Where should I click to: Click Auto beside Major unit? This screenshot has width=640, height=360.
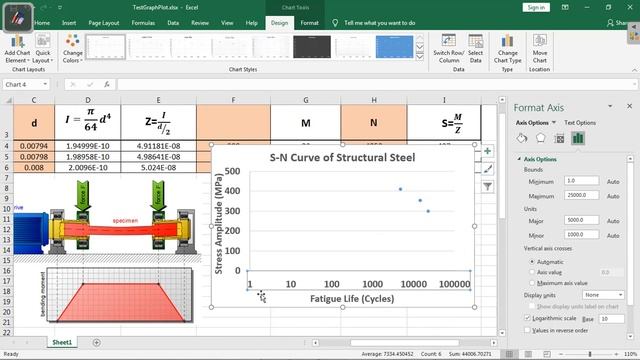pos(613,221)
